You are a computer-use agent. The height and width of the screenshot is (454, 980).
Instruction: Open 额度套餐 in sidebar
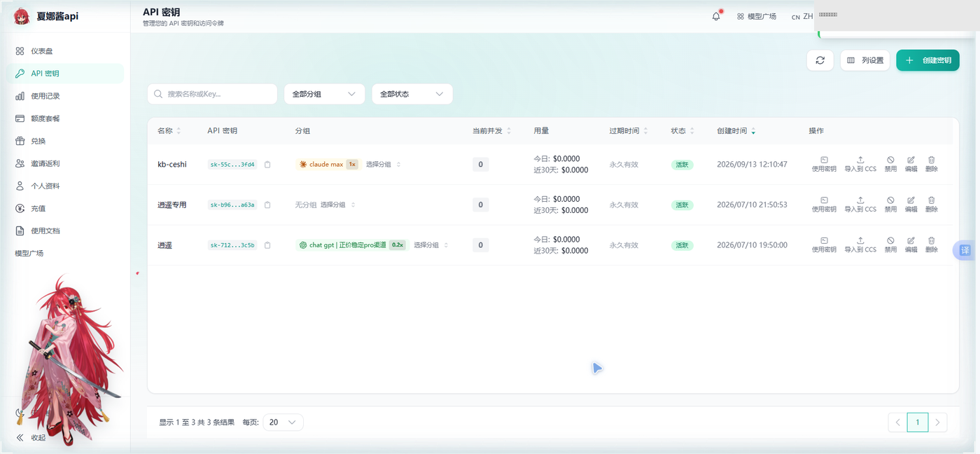pyautogui.click(x=66, y=118)
